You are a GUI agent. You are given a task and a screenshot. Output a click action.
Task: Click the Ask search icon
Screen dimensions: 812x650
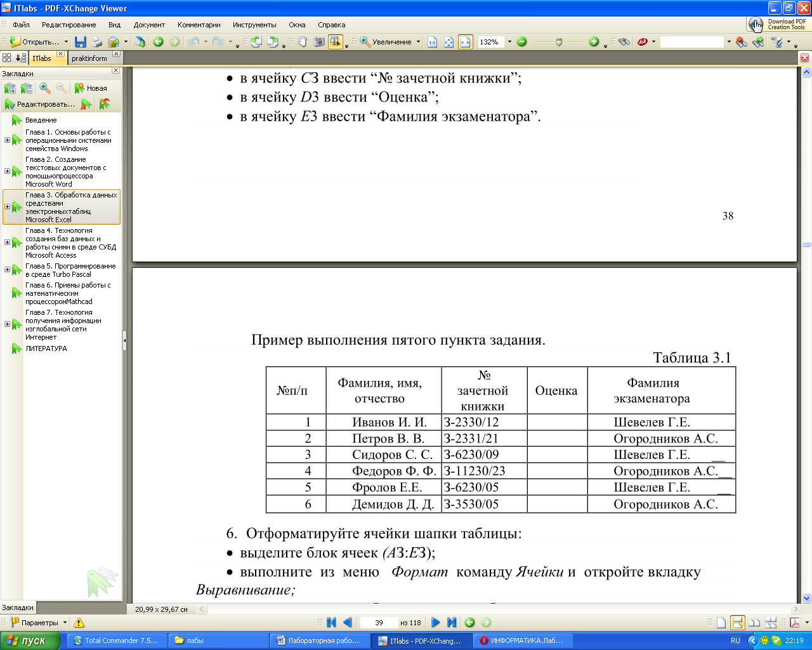[643, 42]
